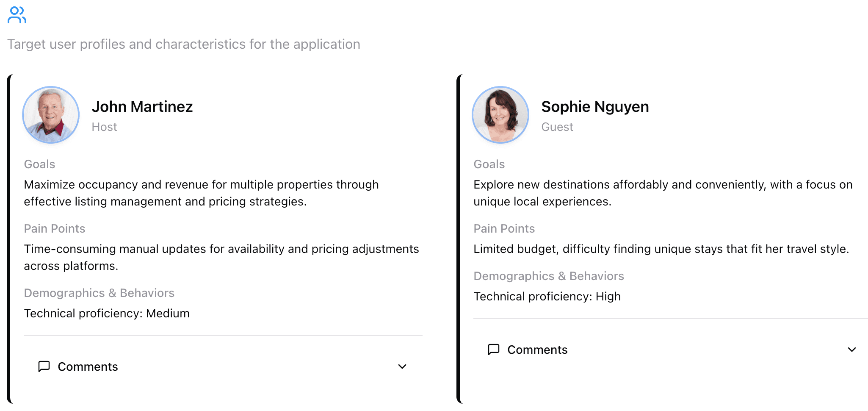The height and width of the screenshot is (411, 868).
Task: Click the comment bubble icon under Sophie Nguyen
Action: [494, 349]
